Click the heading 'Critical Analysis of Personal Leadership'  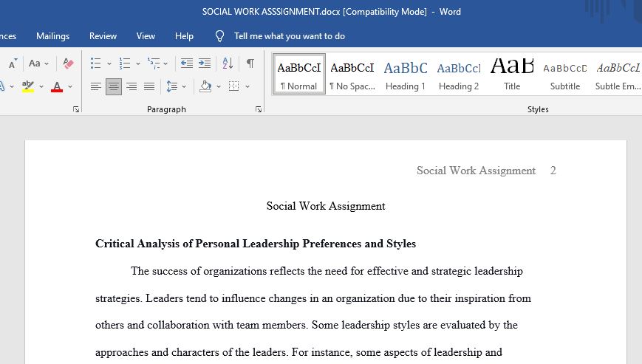(256, 244)
